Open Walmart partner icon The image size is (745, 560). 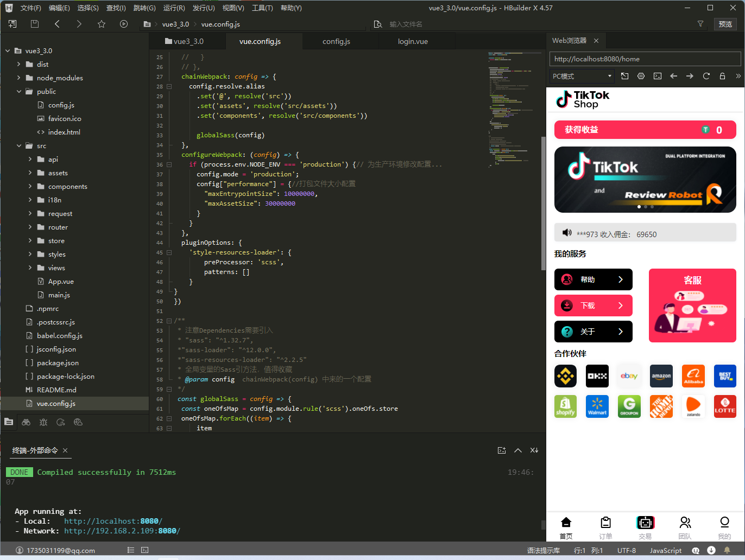(x=597, y=406)
